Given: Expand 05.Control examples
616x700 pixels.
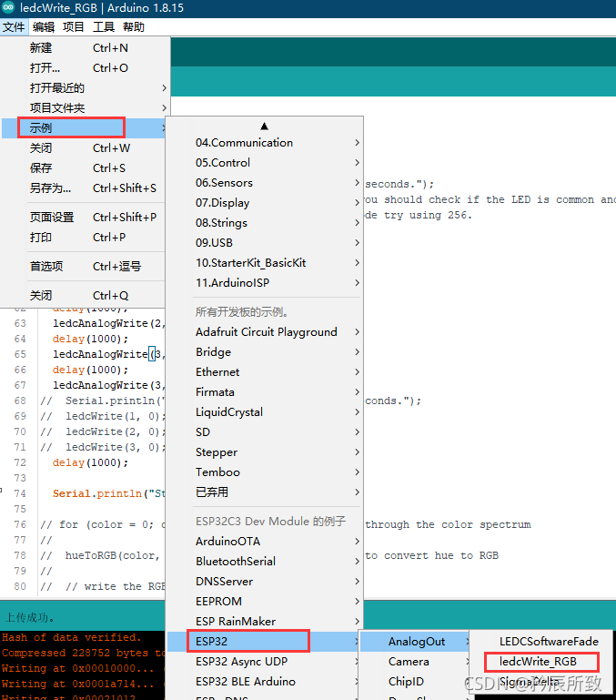Looking at the screenshot, I should [264, 163].
